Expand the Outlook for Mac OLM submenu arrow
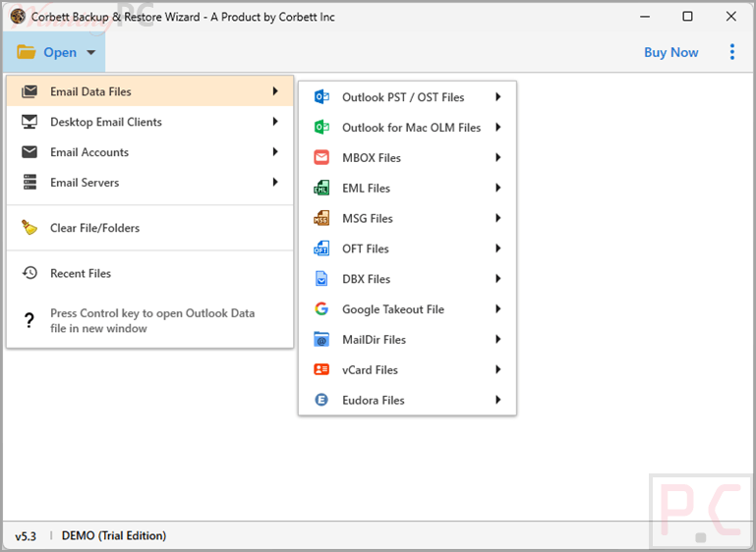756x552 pixels. [498, 127]
